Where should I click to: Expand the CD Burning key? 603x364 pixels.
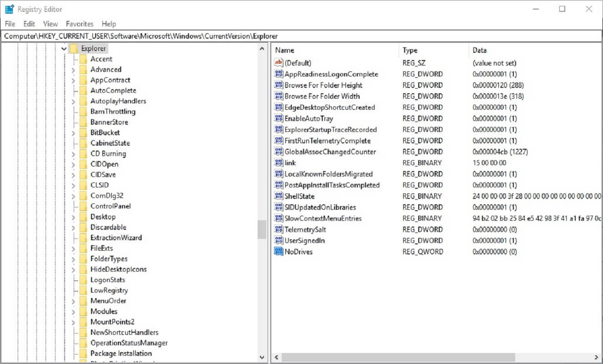click(x=73, y=154)
